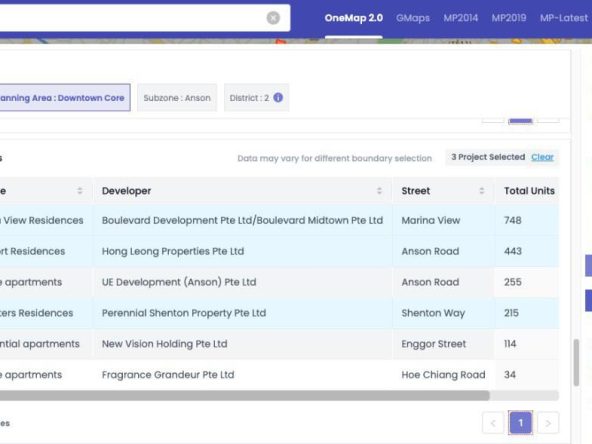Show info about District 2
Image resolution: width=592 pixels, height=444 pixels.
(278, 97)
